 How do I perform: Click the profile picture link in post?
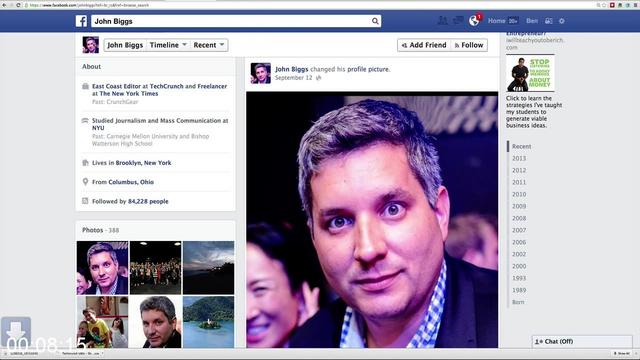368,69
